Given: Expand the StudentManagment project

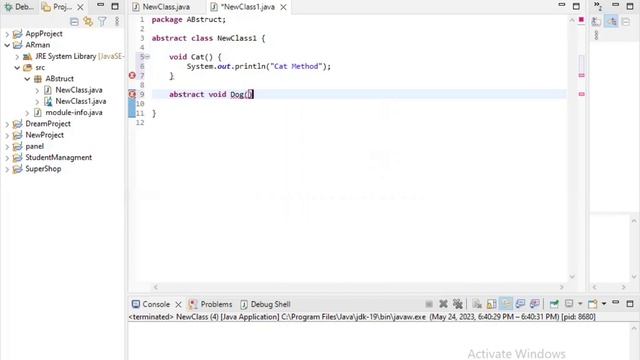Looking at the screenshot, I should (7, 158).
